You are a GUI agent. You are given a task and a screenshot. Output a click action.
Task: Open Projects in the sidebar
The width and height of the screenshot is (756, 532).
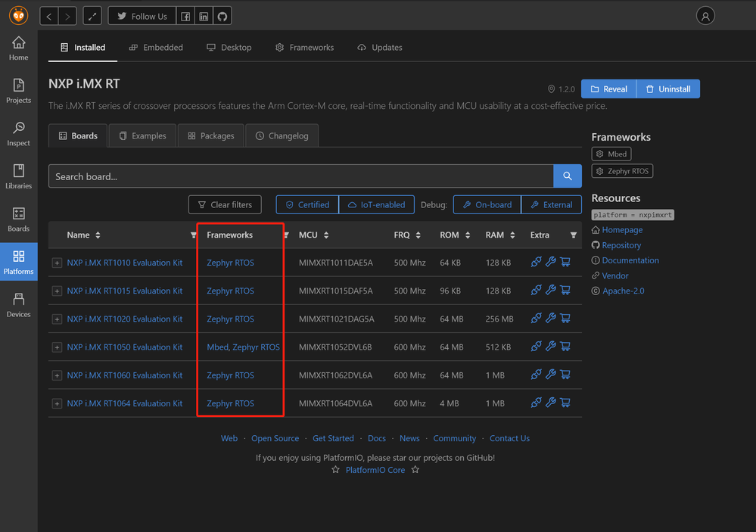click(18, 91)
